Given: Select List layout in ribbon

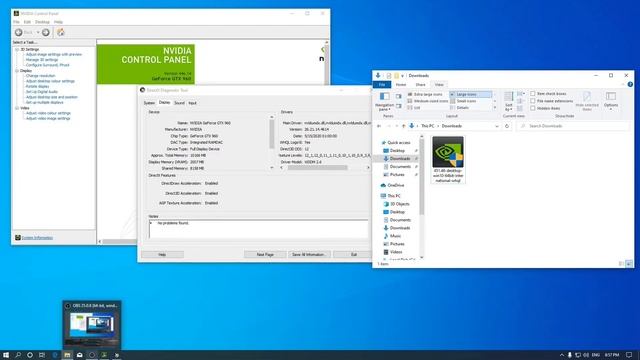Looking at the screenshot, I should click(414, 108).
